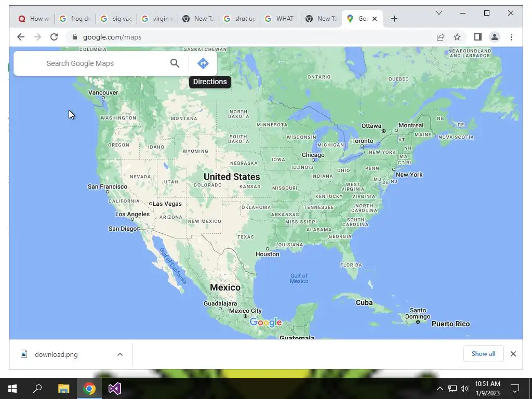Minimize the Chrome window
Screen dimensions: 532x399
coord(462,13)
